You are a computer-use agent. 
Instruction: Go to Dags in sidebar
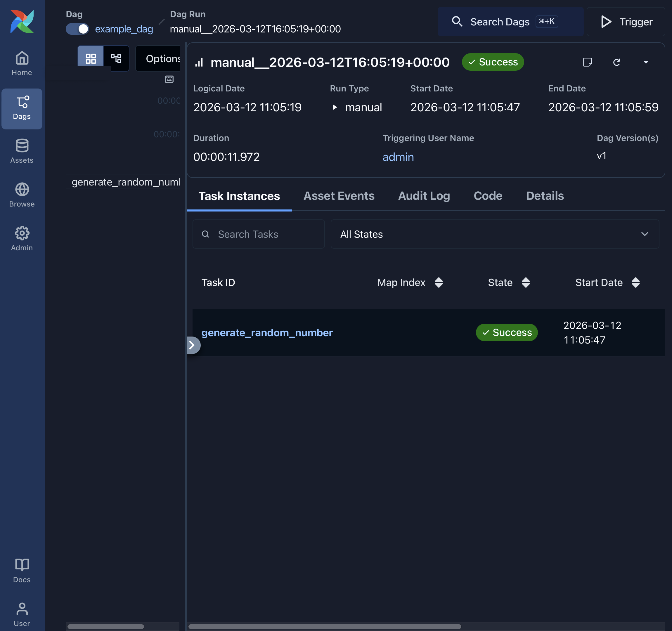[x=22, y=108]
